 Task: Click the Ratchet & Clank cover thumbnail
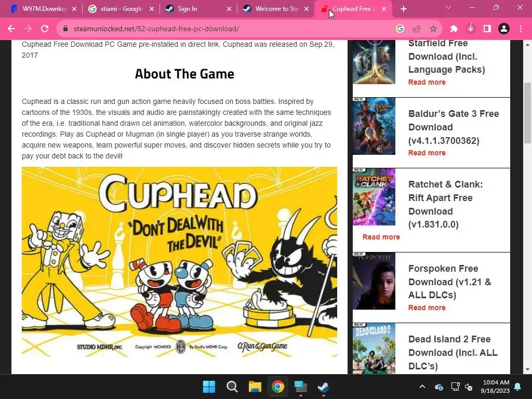click(374, 197)
